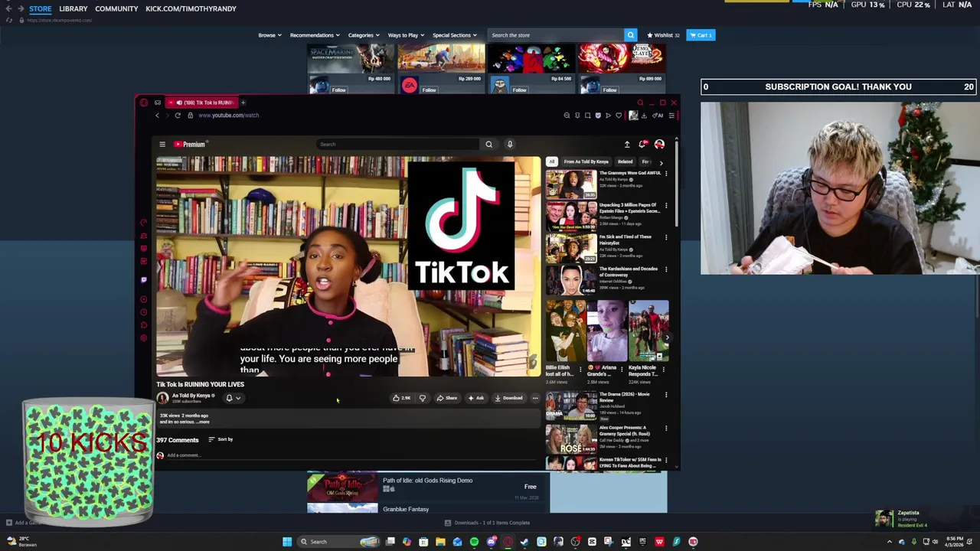Advance the Shorts shelf with next arrow
Viewport: 980px width, 551px height.
[667, 337]
